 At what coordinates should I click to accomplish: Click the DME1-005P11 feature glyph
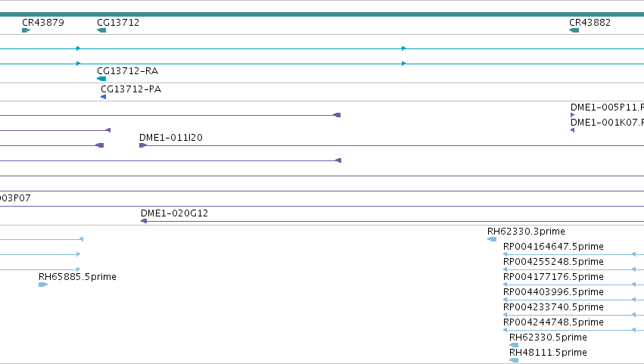point(573,115)
